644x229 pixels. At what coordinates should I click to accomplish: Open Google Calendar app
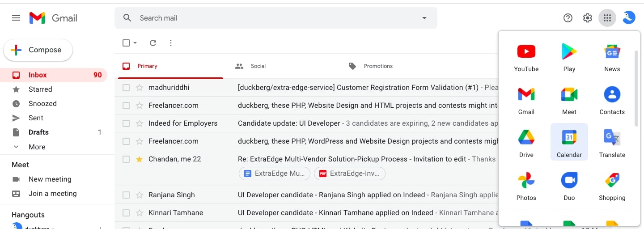(x=569, y=142)
